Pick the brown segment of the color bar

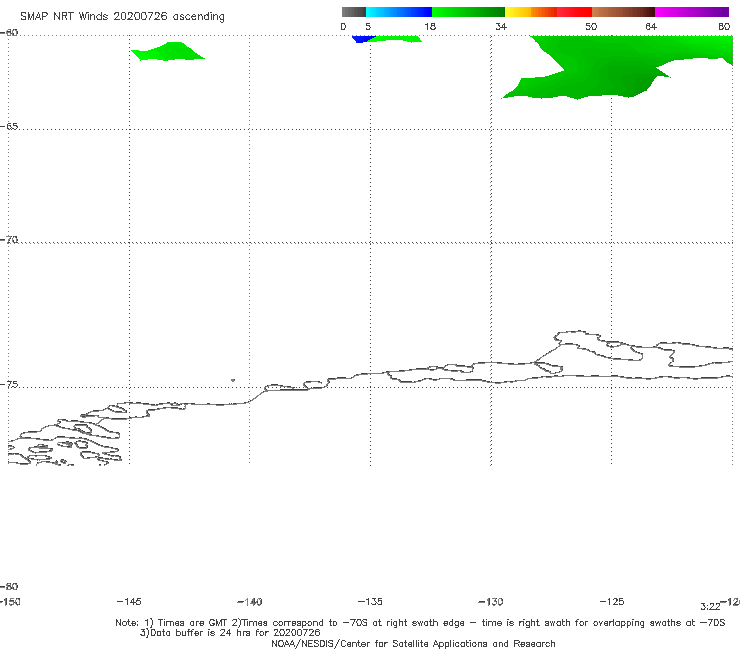pos(623,12)
